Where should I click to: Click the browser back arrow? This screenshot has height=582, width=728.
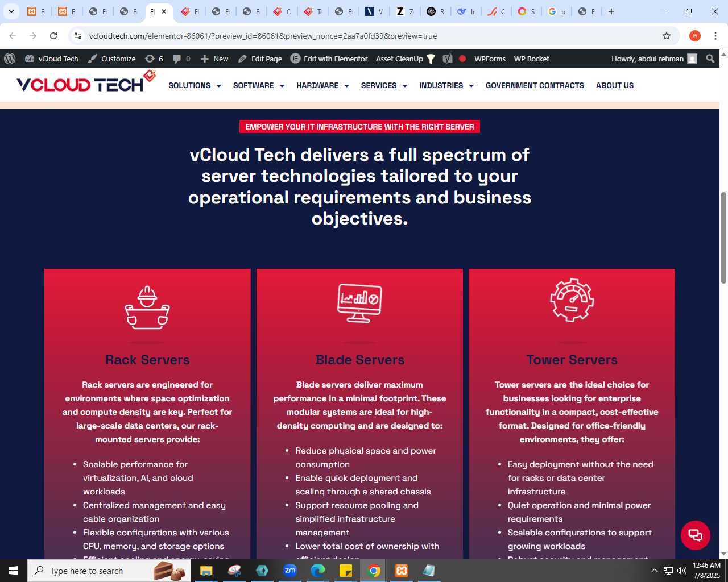click(13, 36)
